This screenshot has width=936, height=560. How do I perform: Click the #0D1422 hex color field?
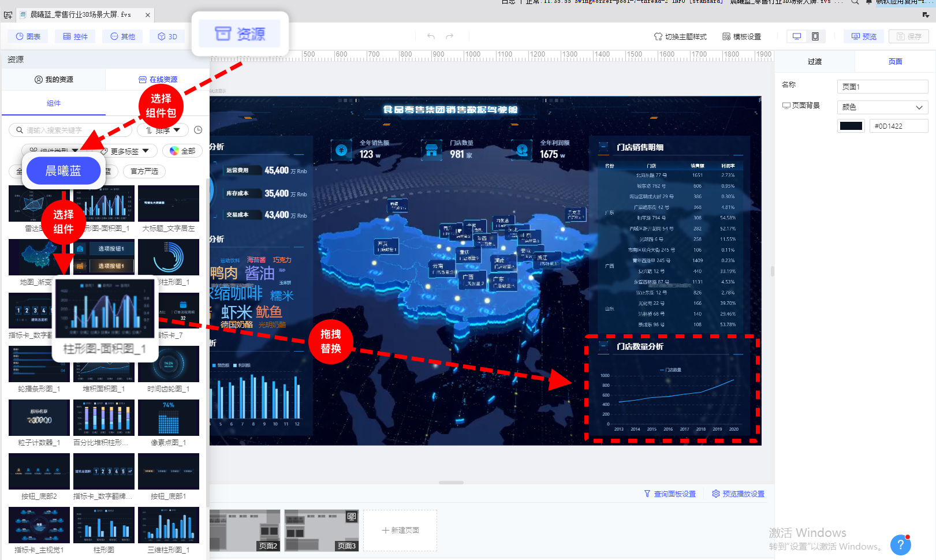898,126
